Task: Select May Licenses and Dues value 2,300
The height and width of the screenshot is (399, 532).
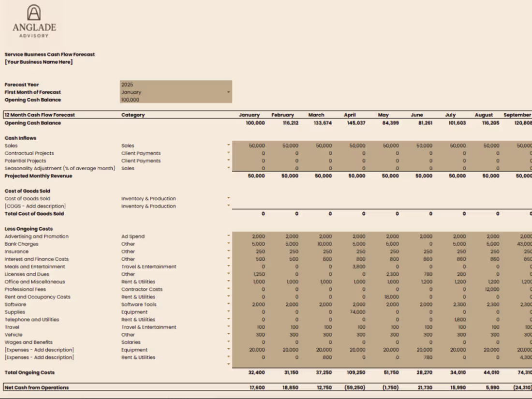Action: pyautogui.click(x=393, y=274)
